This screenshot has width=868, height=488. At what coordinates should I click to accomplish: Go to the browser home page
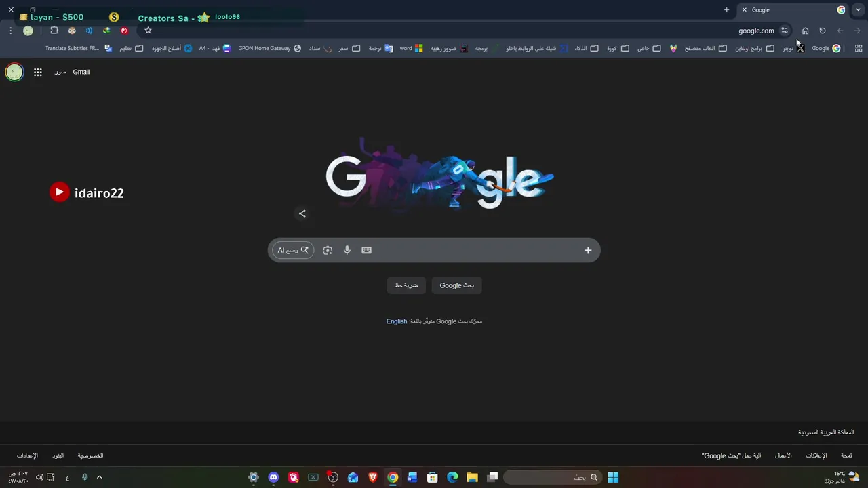coord(806,30)
